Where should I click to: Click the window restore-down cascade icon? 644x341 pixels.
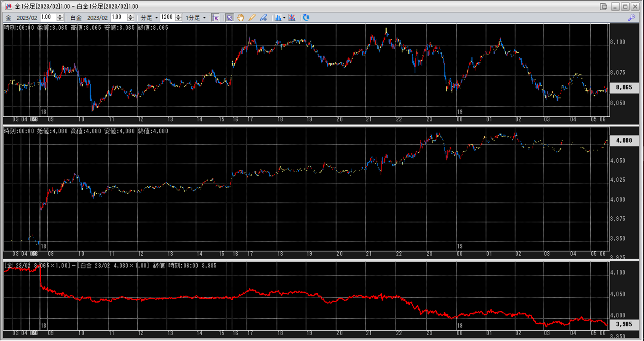[604, 6]
